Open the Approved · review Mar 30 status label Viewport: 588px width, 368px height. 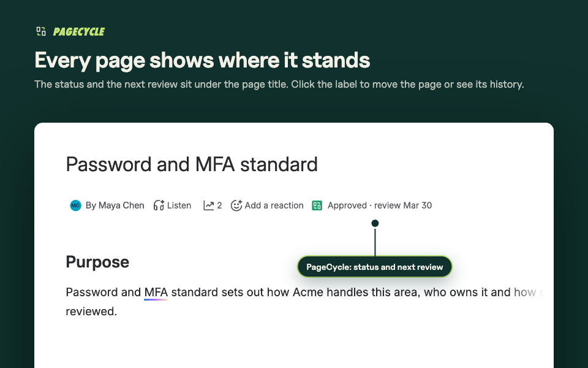pos(380,205)
